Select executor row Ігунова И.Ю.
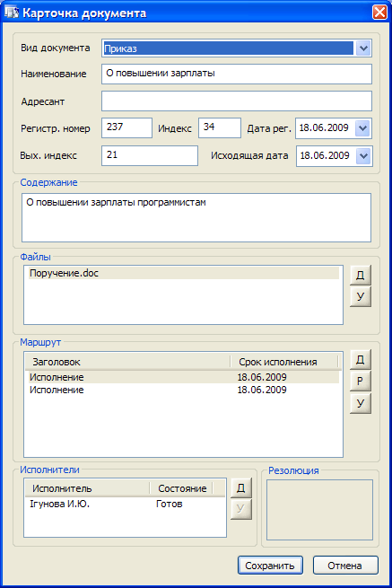Screen dimensions: 392x588 (126, 504)
